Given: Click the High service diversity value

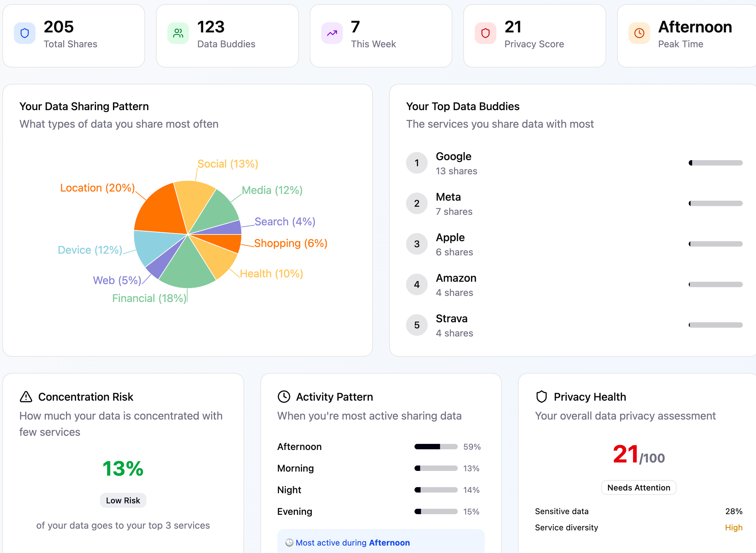Looking at the screenshot, I should (733, 527).
